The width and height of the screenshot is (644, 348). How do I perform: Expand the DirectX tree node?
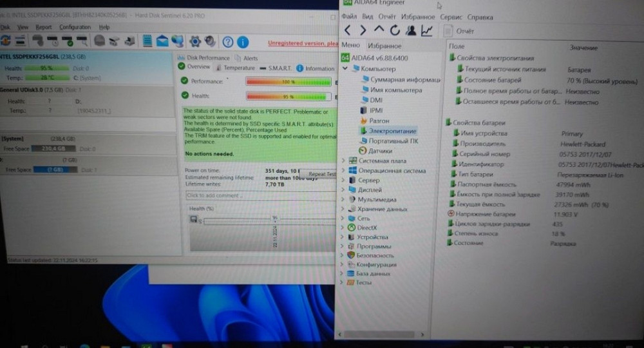coord(343,227)
